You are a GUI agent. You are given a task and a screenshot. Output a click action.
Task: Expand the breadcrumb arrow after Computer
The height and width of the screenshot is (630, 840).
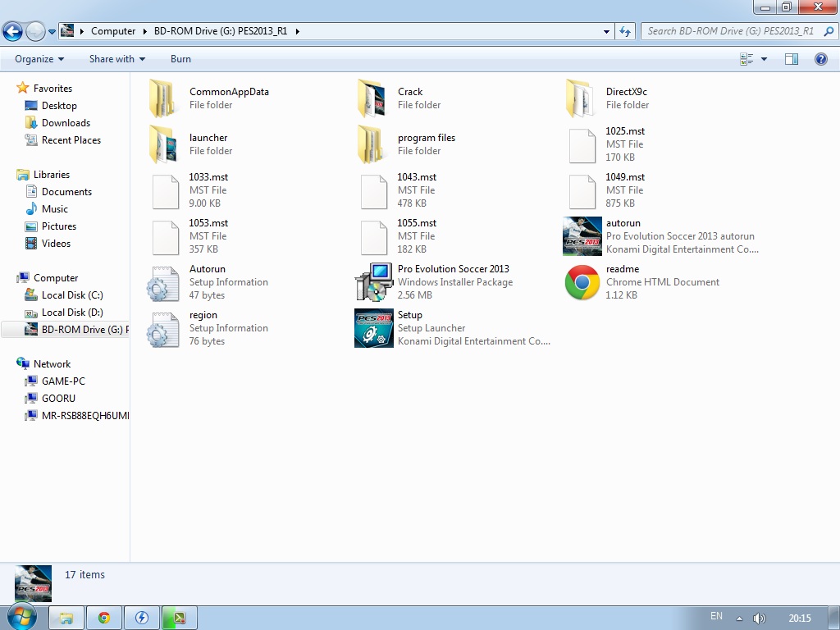click(x=144, y=31)
